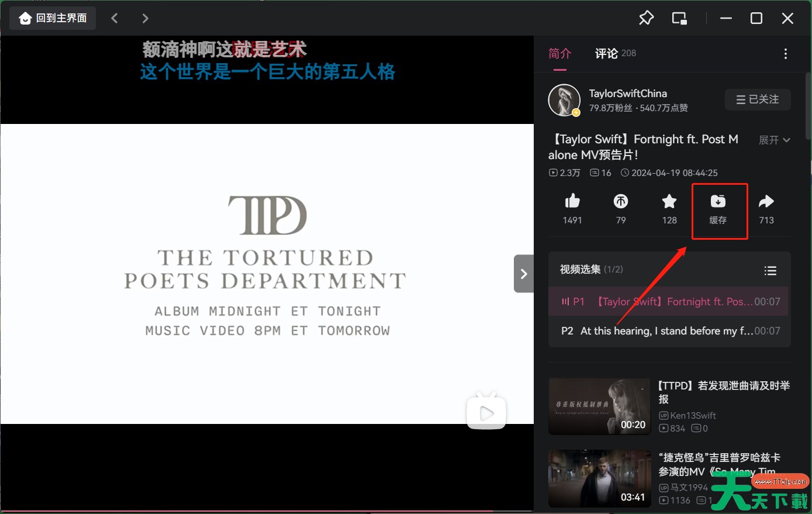The image size is (812, 514).
Task: Open the 03:41 recommended video thumbnail
Action: point(599,478)
